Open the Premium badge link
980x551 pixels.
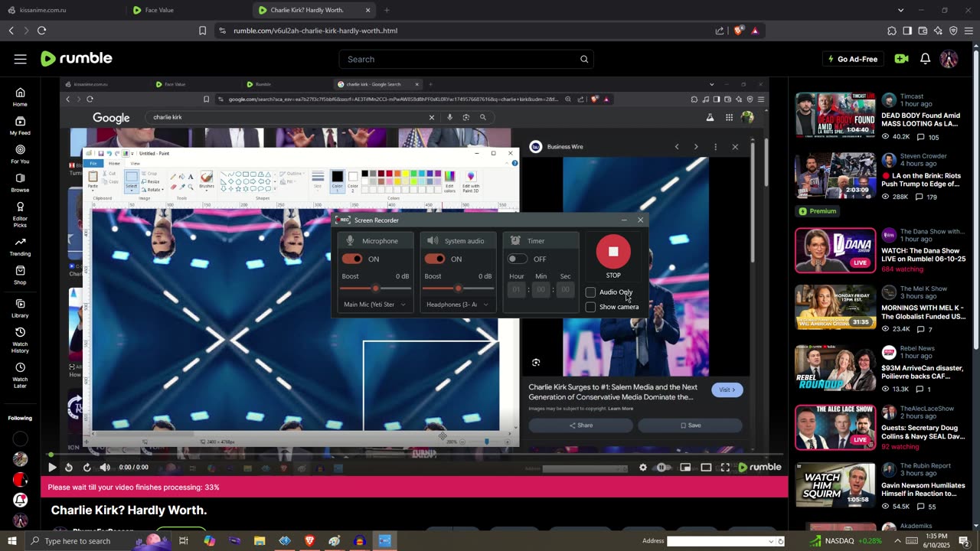click(x=817, y=211)
